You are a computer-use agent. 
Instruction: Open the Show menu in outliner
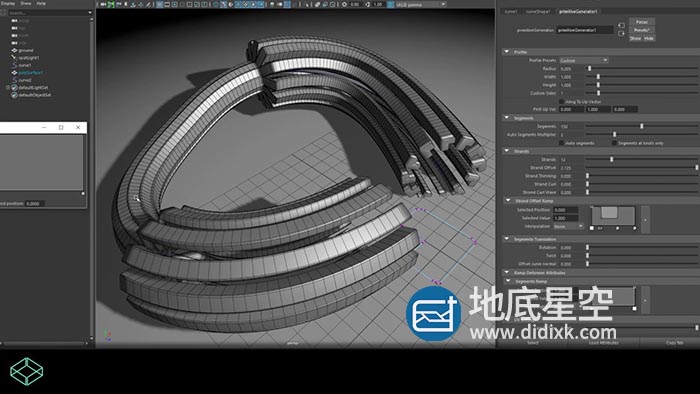(x=26, y=3)
